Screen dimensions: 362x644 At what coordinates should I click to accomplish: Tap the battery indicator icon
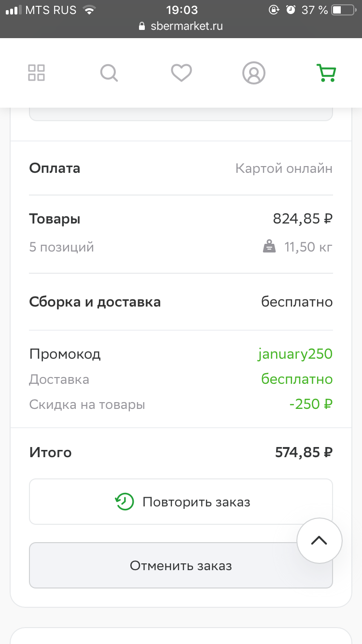(344, 10)
